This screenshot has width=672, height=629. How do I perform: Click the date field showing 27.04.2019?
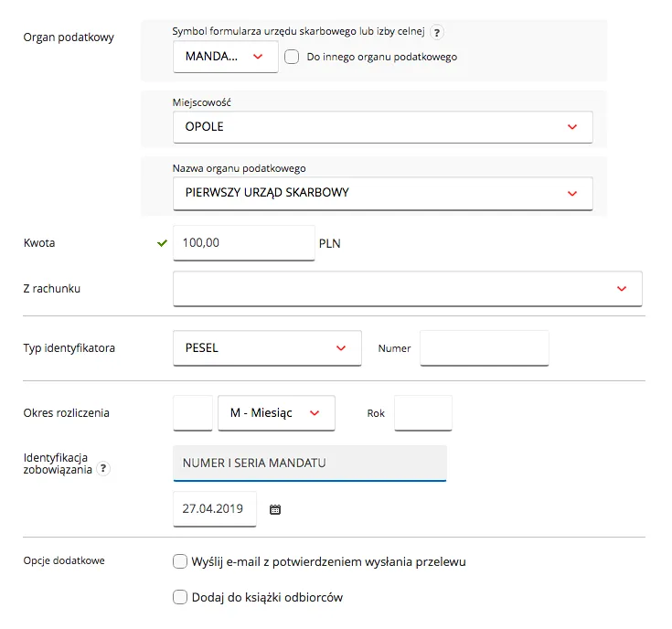pos(215,509)
